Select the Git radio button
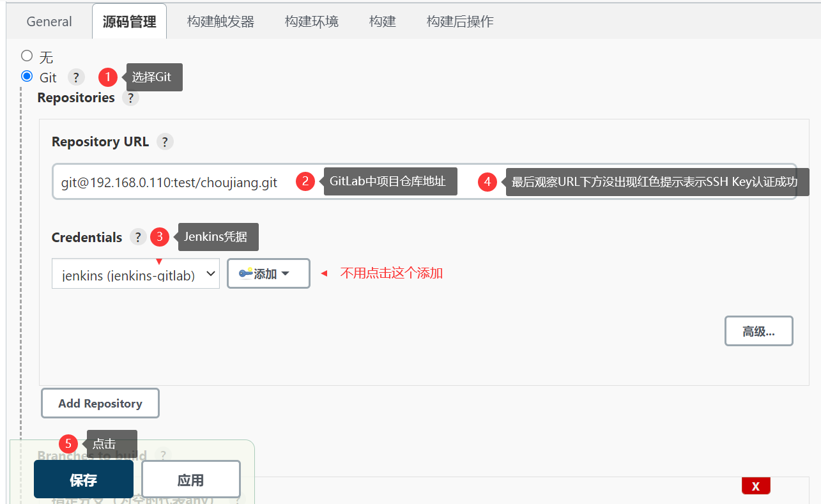 click(27, 77)
